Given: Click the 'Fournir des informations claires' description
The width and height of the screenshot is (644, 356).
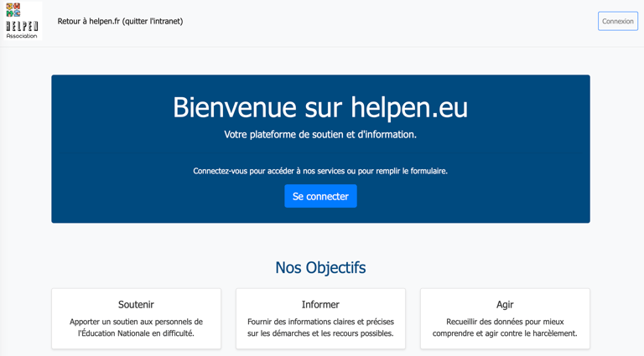Looking at the screenshot, I should point(320,328).
